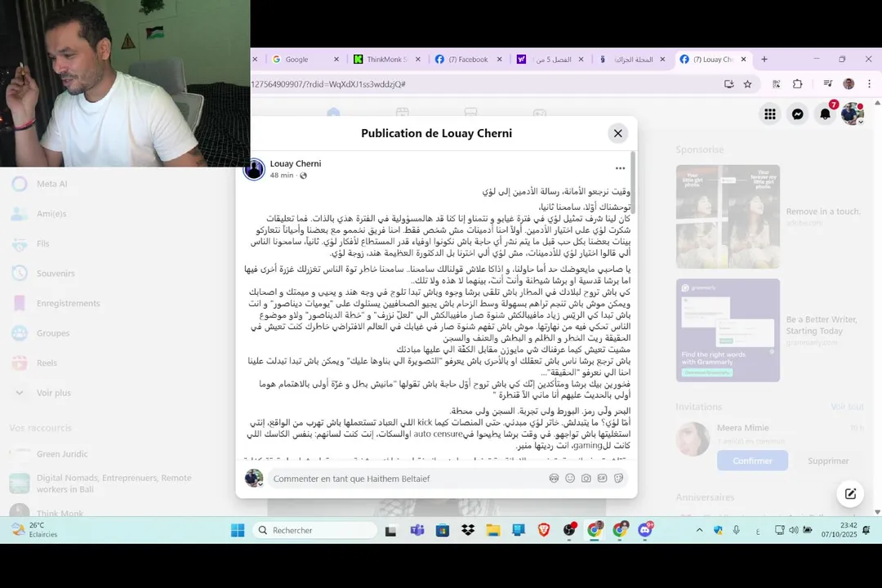Open Microsoft Store from the taskbar
Screen dimensions: 882x588
coord(443,530)
